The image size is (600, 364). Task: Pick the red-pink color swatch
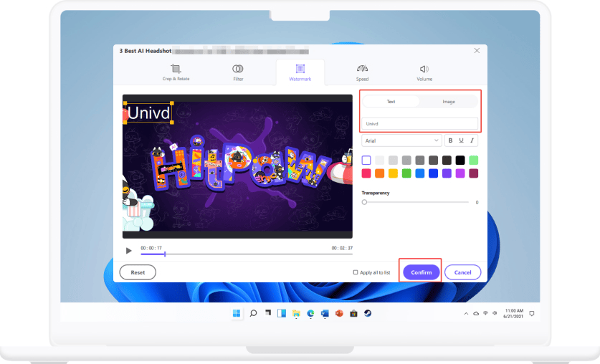(366, 173)
